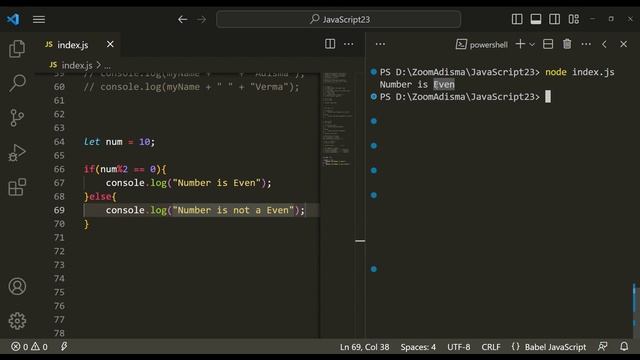Viewport: 640px width, 360px height.
Task: Click the feedback icon in status bar
Action: point(602,347)
